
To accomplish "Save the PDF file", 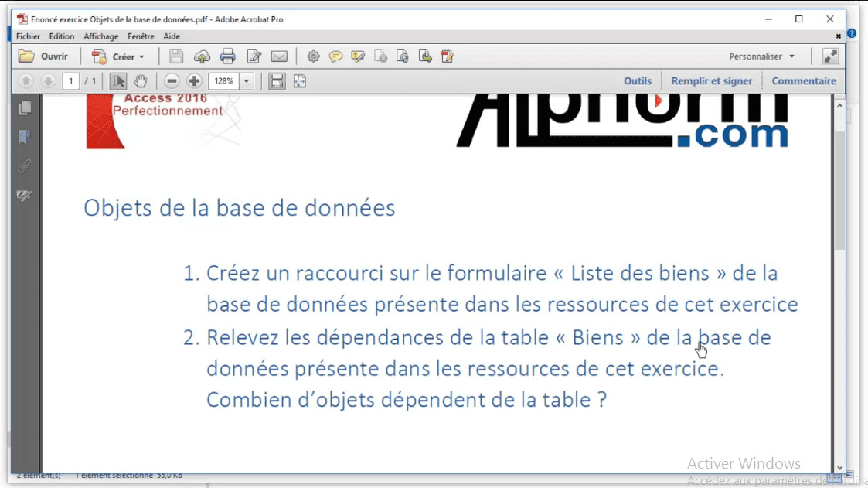I will click(x=175, y=56).
